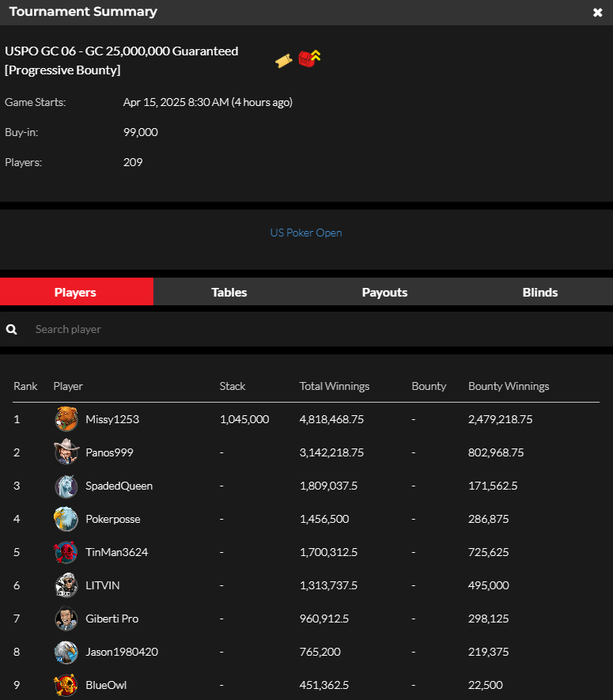This screenshot has height=700, width=613.
Task: Click bounty winnings 2,479,218.75
Action: [x=500, y=419]
